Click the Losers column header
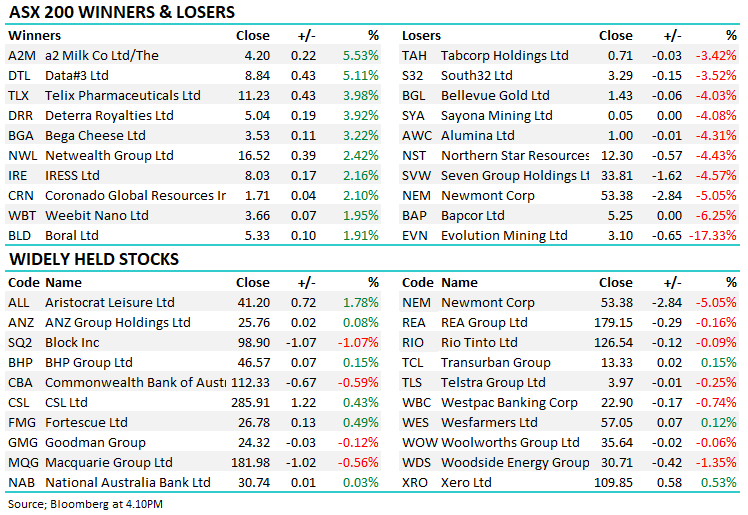748x515 pixels. [x=421, y=35]
